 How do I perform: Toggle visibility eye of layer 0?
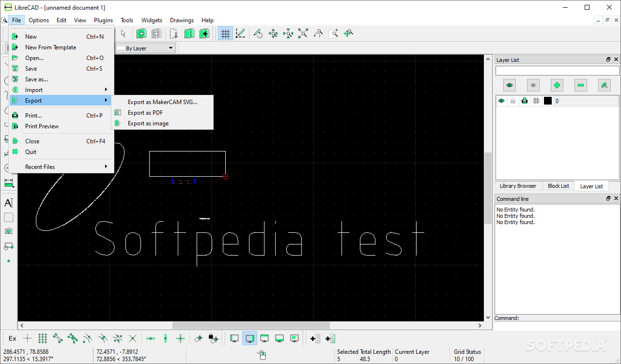click(501, 101)
